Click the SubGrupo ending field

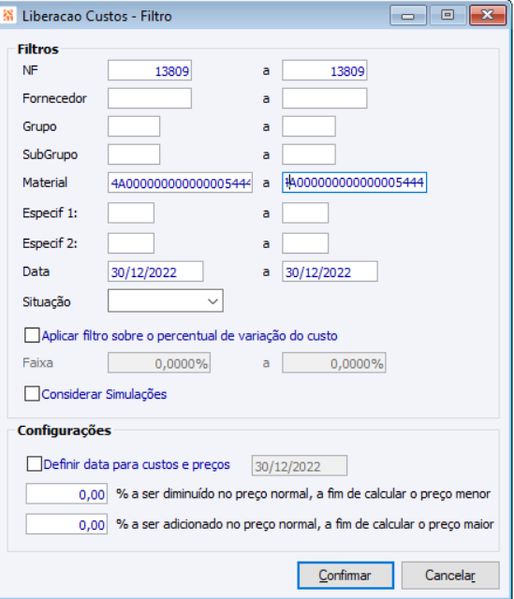[x=309, y=154]
